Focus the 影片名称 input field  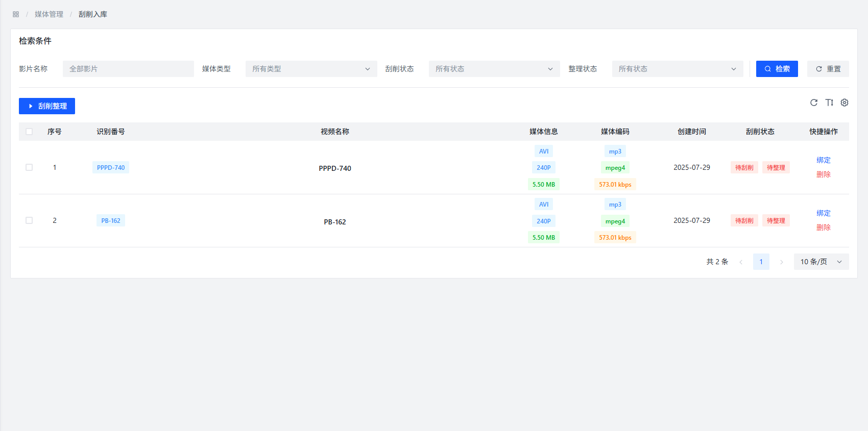(128, 69)
